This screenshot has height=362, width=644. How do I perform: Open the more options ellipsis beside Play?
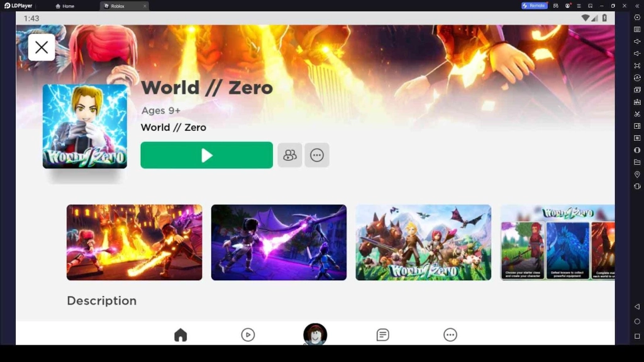coord(317,155)
